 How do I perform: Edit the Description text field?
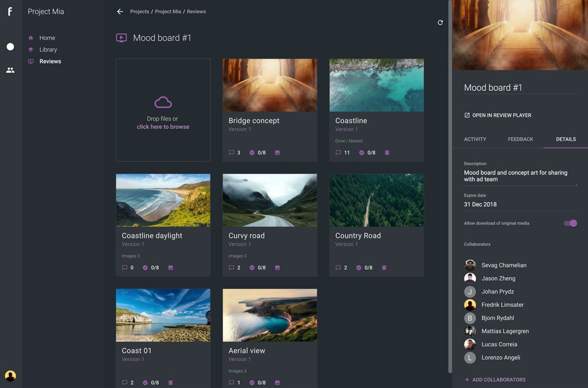pos(520,176)
